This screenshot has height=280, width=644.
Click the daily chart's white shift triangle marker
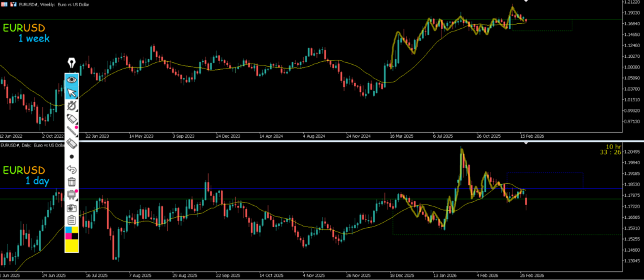[526, 144]
